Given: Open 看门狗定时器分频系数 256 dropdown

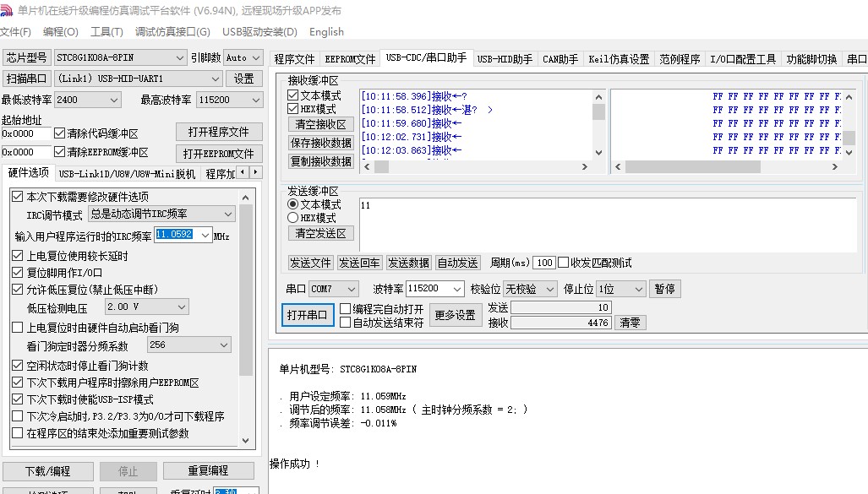Looking at the screenshot, I should (x=224, y=345).
